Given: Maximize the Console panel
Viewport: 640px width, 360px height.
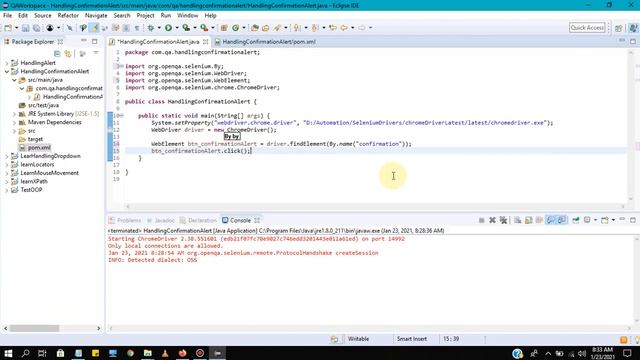Looking at the screenshot, I should click(x=633, y=220).
